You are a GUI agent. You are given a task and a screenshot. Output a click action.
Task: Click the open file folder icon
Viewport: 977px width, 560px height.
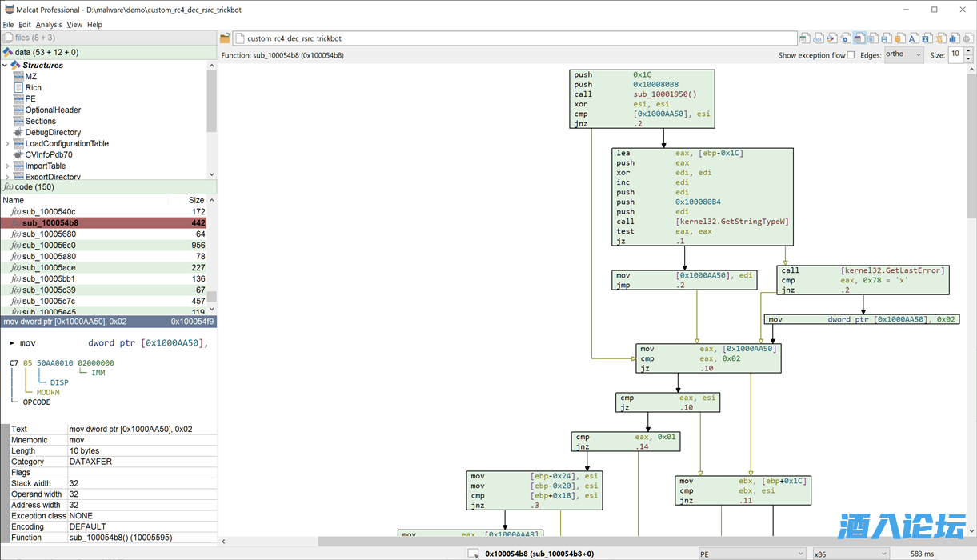(x=225, y=38)
